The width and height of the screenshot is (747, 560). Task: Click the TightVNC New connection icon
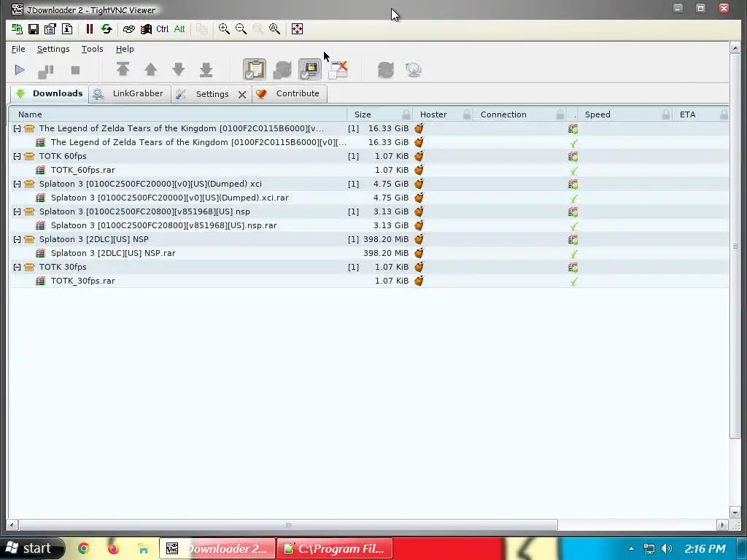coord(18,29)
